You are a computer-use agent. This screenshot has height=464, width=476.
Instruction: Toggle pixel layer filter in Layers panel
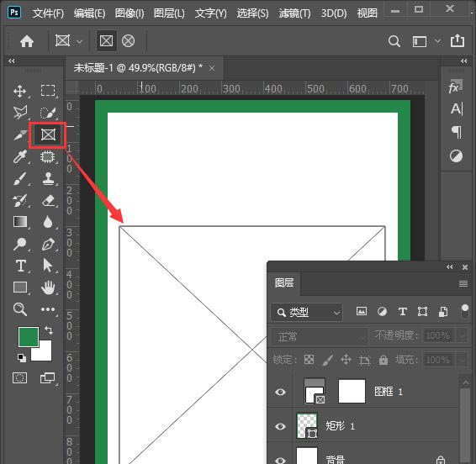click(362, 311)
